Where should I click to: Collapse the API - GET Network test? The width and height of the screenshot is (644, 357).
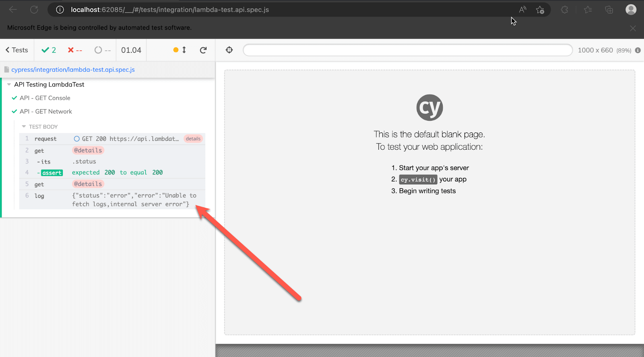[x=45, y=111]
